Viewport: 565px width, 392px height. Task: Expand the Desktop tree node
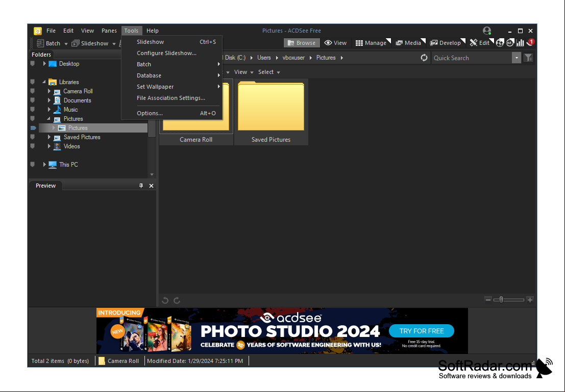pos(44,64)
